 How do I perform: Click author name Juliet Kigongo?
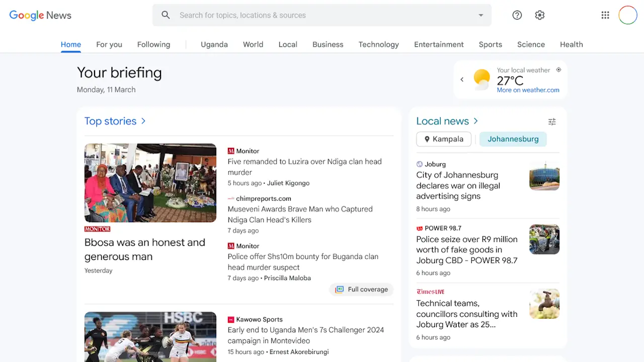coord(288,183)
